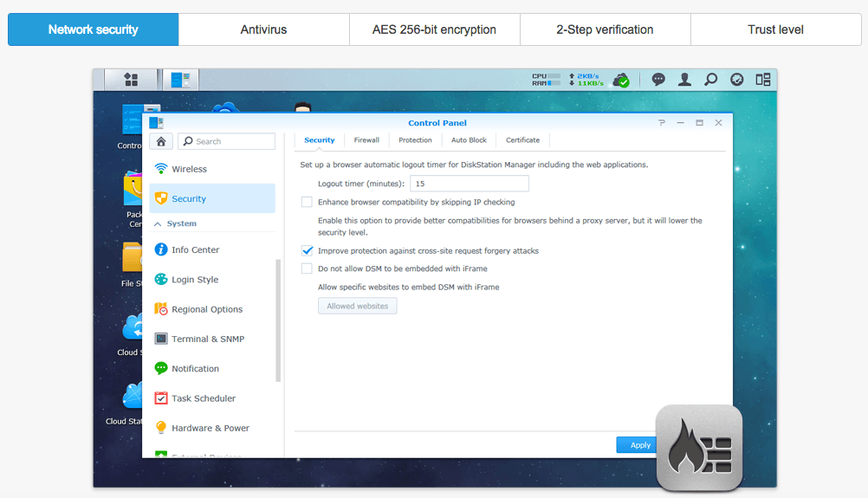Click the Apply button
Screen dimensions: 868x498
click(637, 445)
